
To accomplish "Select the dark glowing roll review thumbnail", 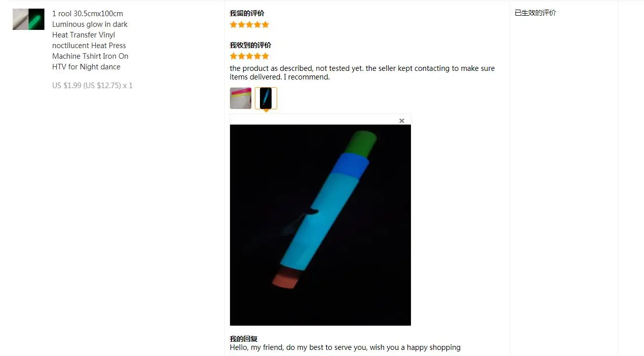I will [x=266, y=98].
